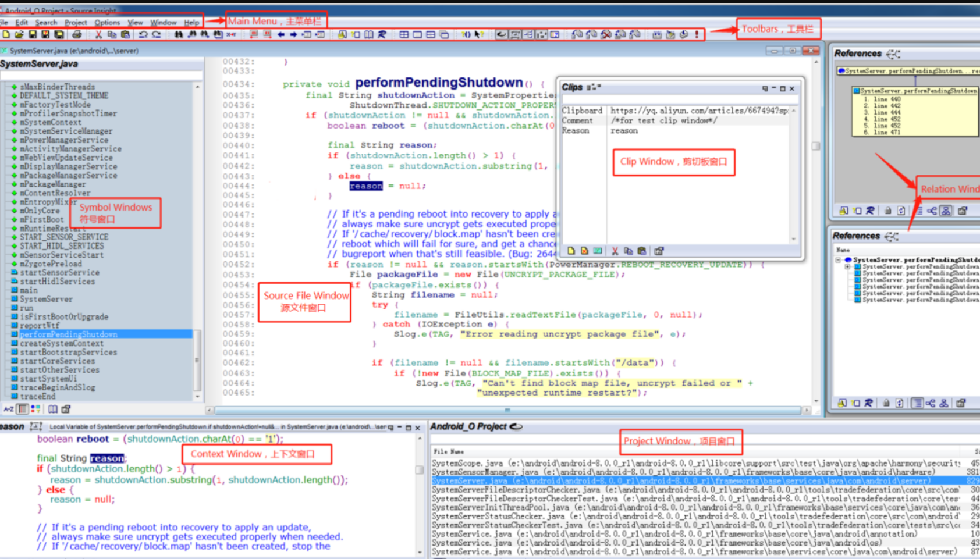The image size is (980, 559).
Task: Click the Context Window vertical scrollbar thumb
Action: click(420, 469)
